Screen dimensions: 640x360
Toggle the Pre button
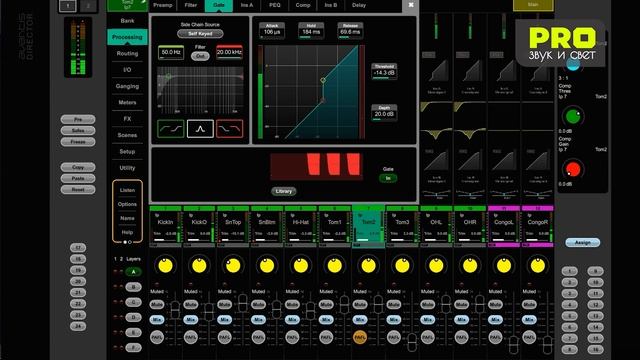(78, 119)
